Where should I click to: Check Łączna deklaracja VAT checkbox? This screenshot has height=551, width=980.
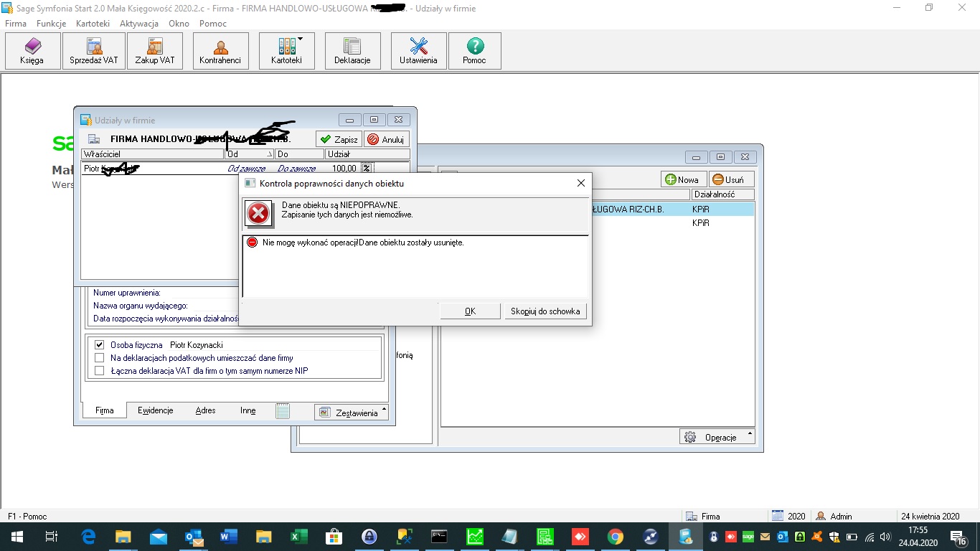click(x=100, y=371)
